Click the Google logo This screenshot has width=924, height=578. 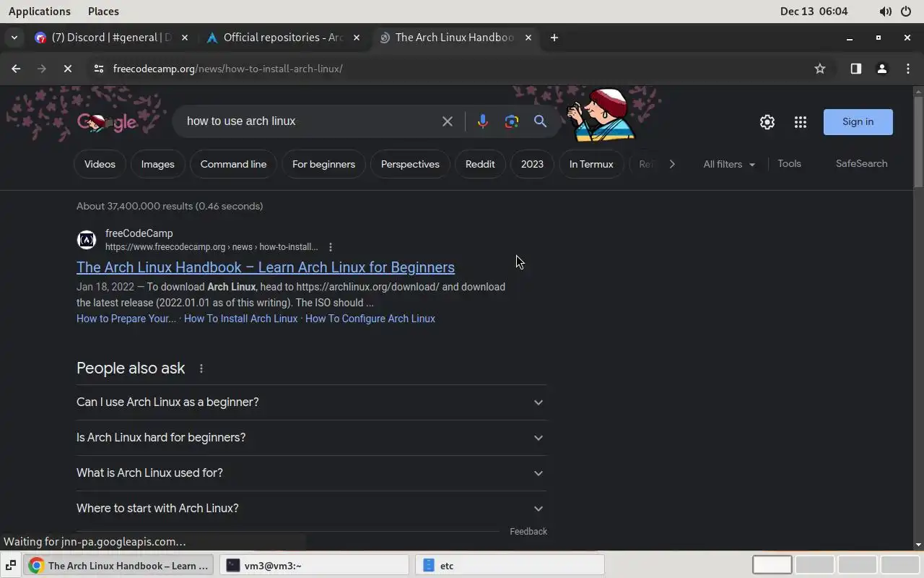[x=107, y=122]
